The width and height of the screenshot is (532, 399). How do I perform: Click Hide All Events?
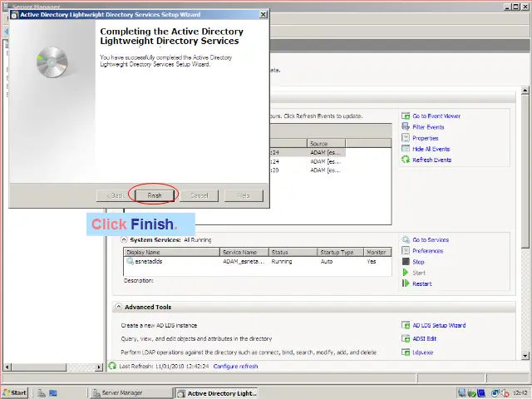click(x=431, y=149)
